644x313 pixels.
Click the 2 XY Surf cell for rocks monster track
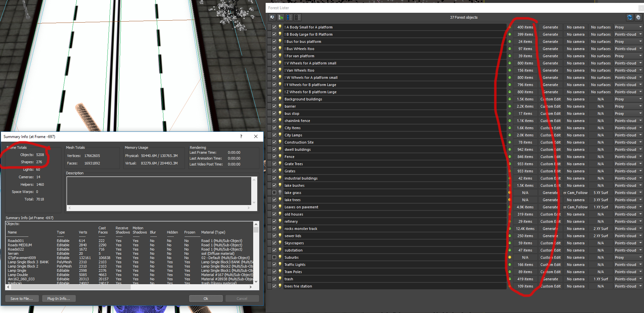(601, 229)
